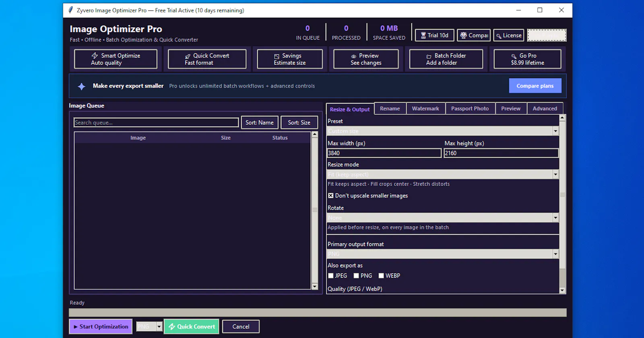Launch Smart Optimize with the lightning icon
This screenshot has height=338, width=644.
point(116,59)
